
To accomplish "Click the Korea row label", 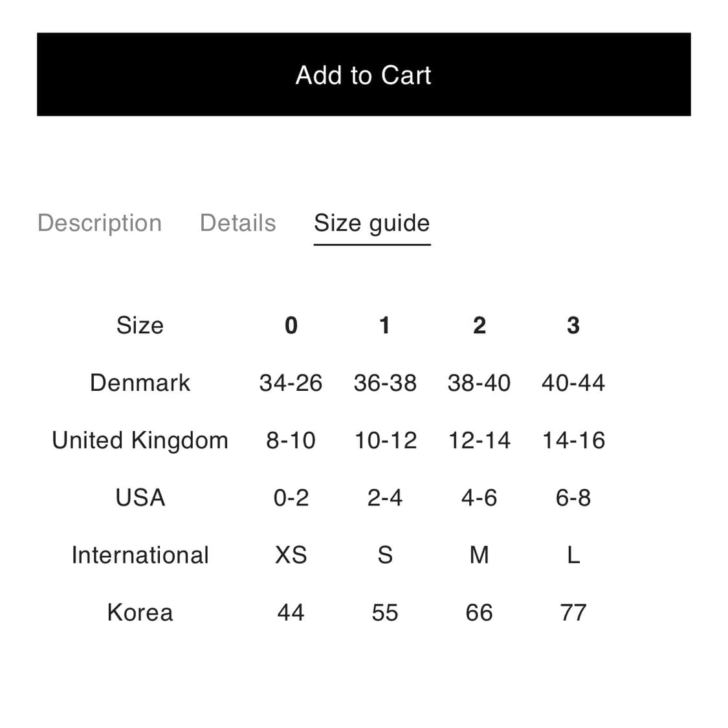I will pyautogui.click(x=140, y=612).
